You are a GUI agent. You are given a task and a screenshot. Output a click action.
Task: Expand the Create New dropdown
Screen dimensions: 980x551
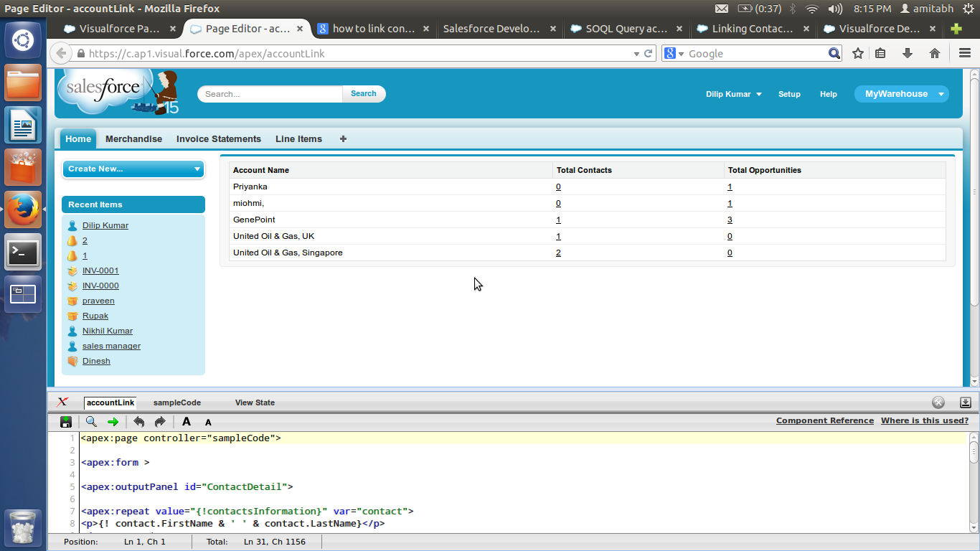(x=133, y=169)
